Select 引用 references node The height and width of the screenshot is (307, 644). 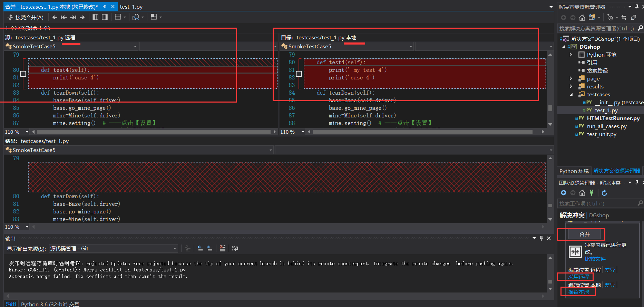pos(592,63)
